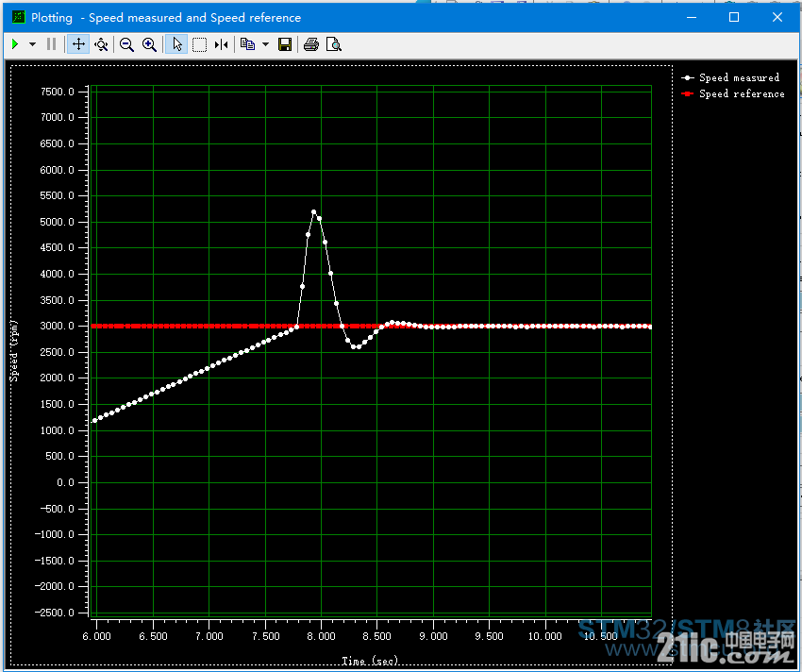
Task: Click the plotting window title bar icon
Action: 19,17
